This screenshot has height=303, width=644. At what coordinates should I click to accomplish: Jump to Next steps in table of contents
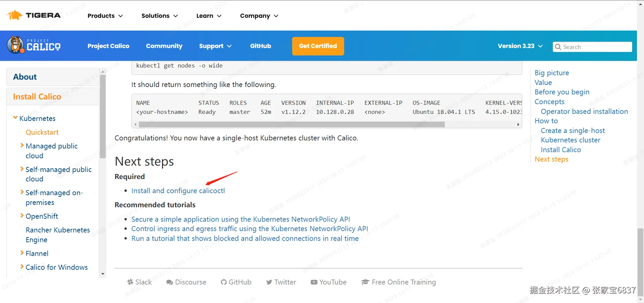click(x=551, y=159)
